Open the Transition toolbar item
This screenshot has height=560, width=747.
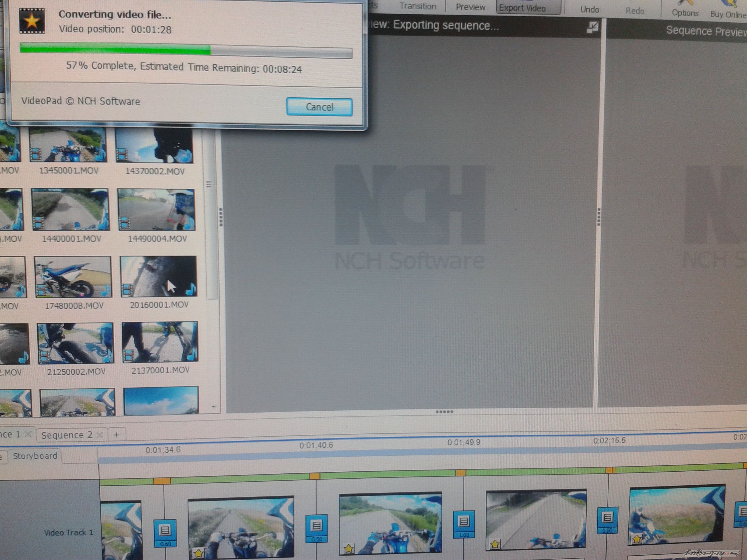pyautogui.click(x=417, y=6)
